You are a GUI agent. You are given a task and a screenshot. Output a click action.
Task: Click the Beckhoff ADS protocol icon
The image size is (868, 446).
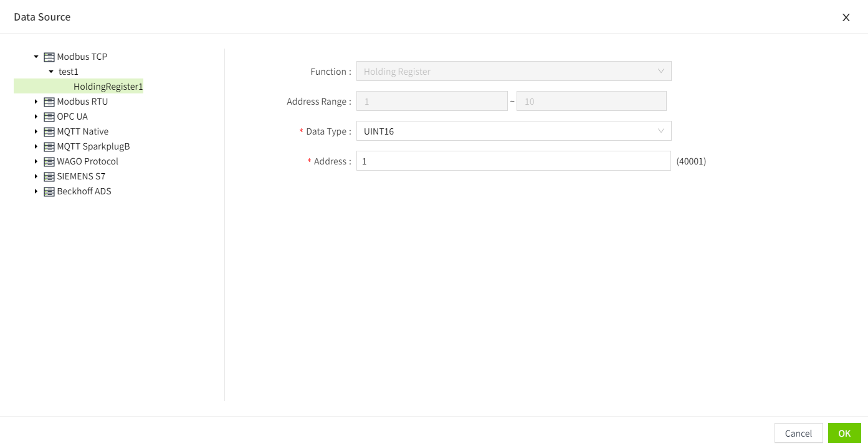[49, 191]
